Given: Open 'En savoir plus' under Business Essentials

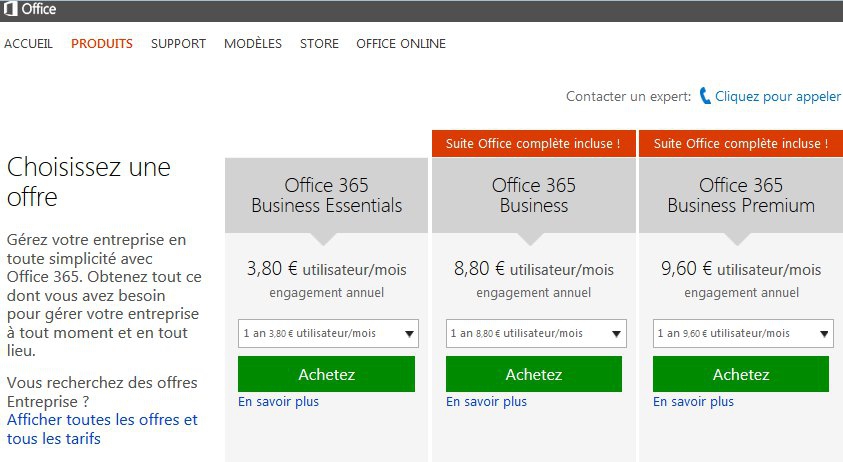Looking at the screenshot, I should (x=278, y=402).
